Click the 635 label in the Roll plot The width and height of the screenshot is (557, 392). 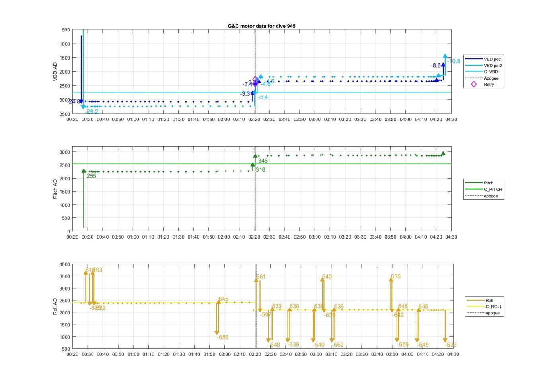[x=396, y=277]
